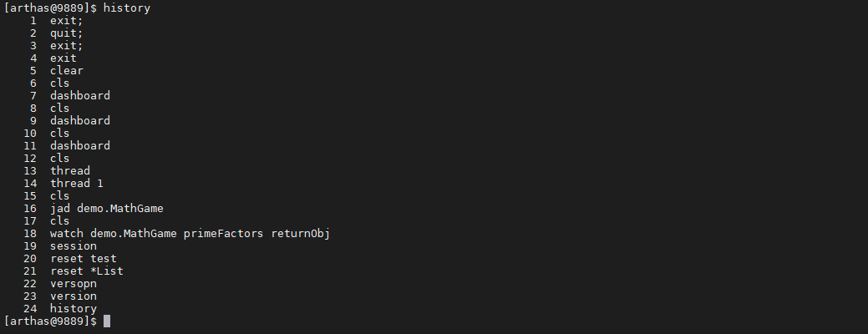This screenshot has height=334, width=868.
Task: Select the 'thread 1' entry, line 14
Action: point(77,183)
